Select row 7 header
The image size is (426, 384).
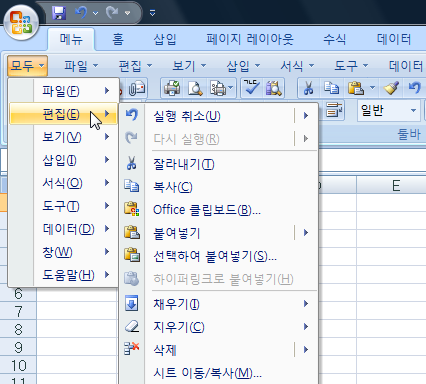coord(18,312)
